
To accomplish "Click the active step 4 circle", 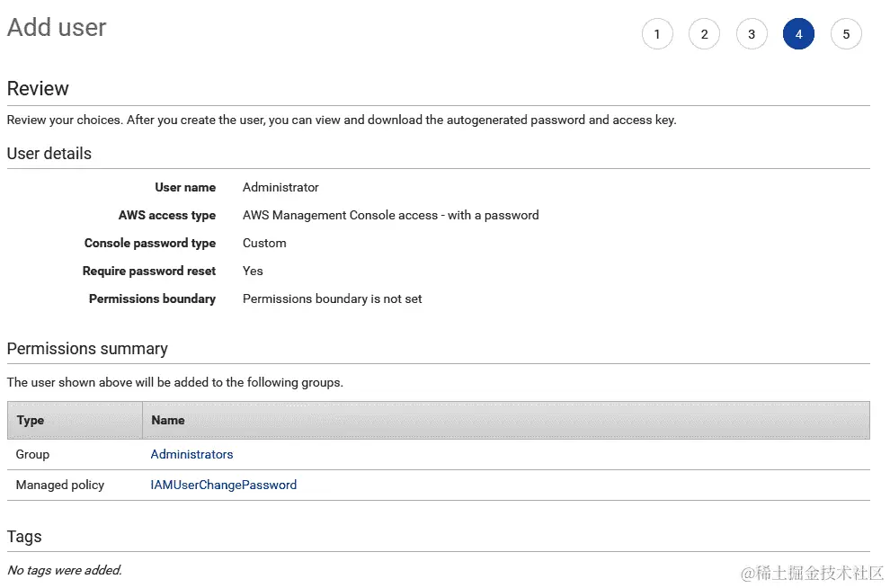I will (798, 34).
